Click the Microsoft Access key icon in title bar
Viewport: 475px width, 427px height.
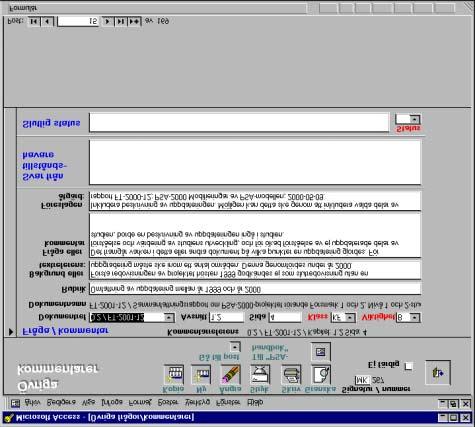click(9, 418)
